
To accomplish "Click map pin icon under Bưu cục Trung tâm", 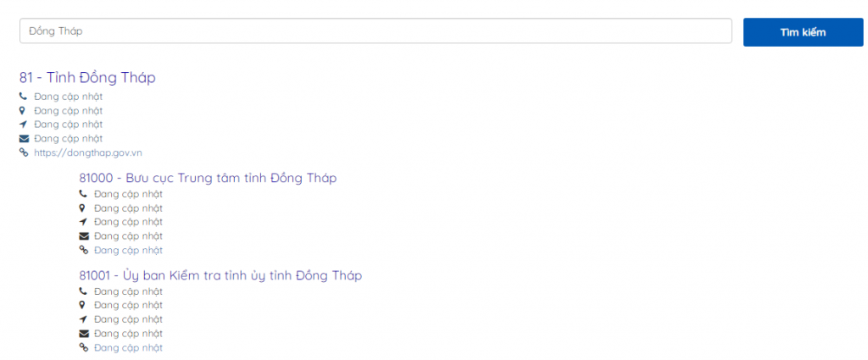I will point(82,208).
